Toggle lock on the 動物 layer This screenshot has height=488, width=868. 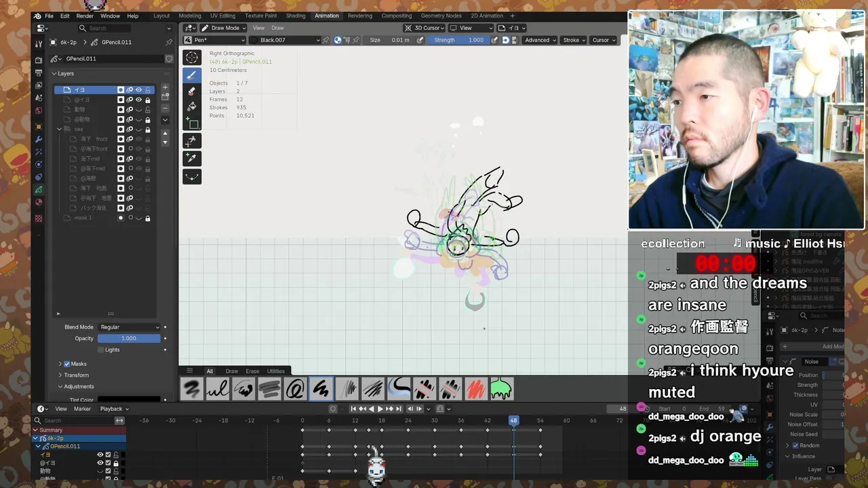point(148,109)
